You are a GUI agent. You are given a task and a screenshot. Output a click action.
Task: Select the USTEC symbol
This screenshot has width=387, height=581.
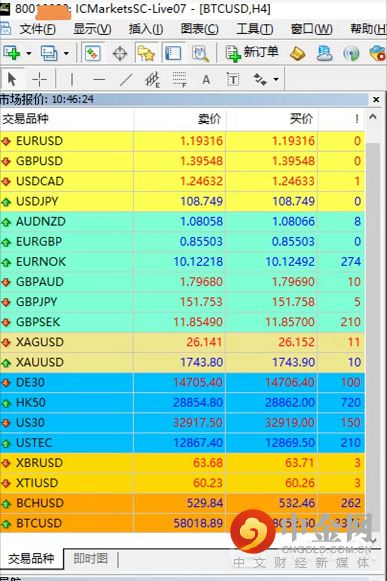34,443
